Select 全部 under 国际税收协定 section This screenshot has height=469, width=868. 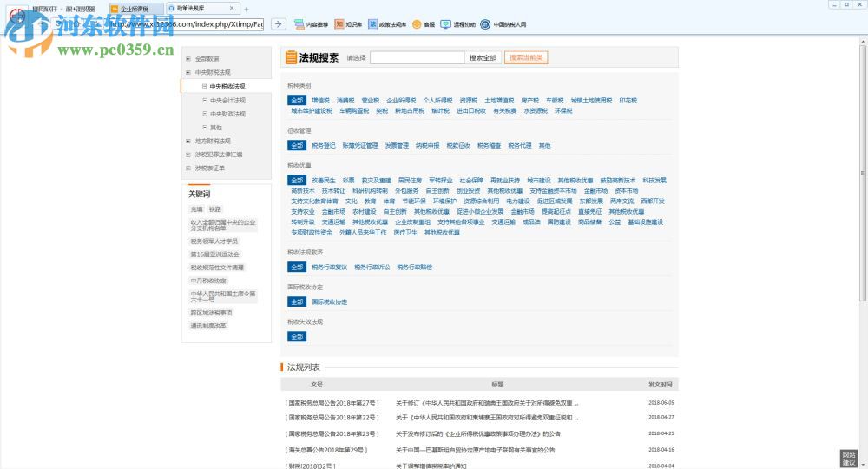[297, 301]
